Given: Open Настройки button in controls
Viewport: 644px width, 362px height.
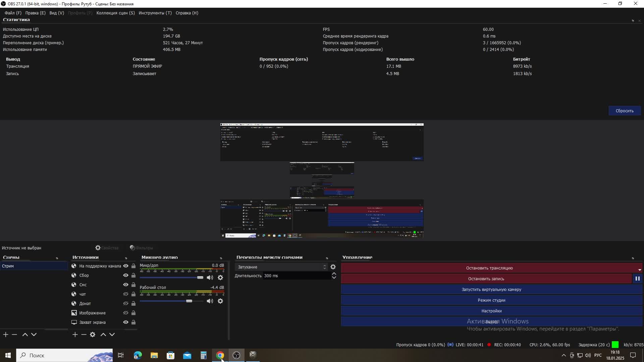Looking at the screenshot, I should [x=491, y=311].
